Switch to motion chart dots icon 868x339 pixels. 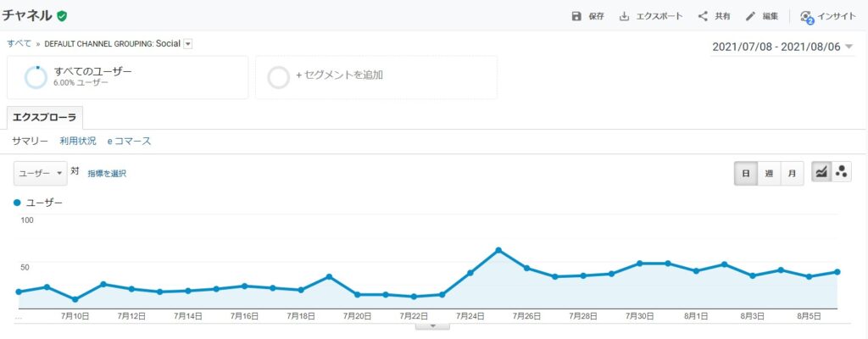tap(842, 172)
